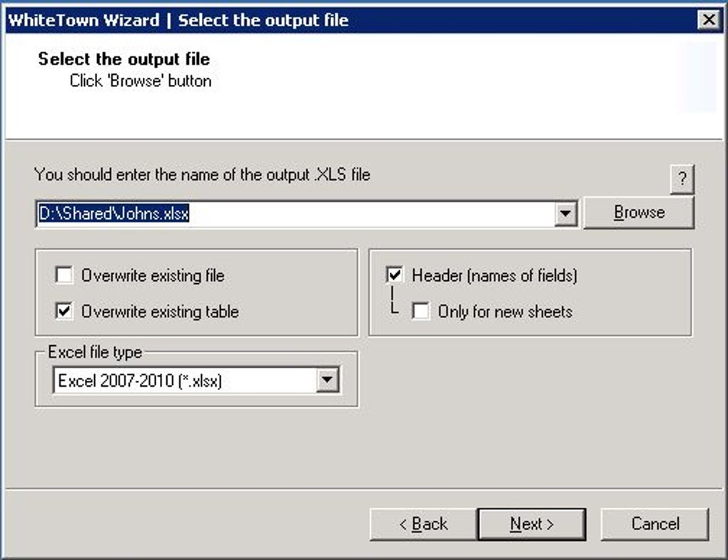The height and width of the screenshot is (560, 728).
Task: Click the Browse button
Action: (x=639, y=213)
